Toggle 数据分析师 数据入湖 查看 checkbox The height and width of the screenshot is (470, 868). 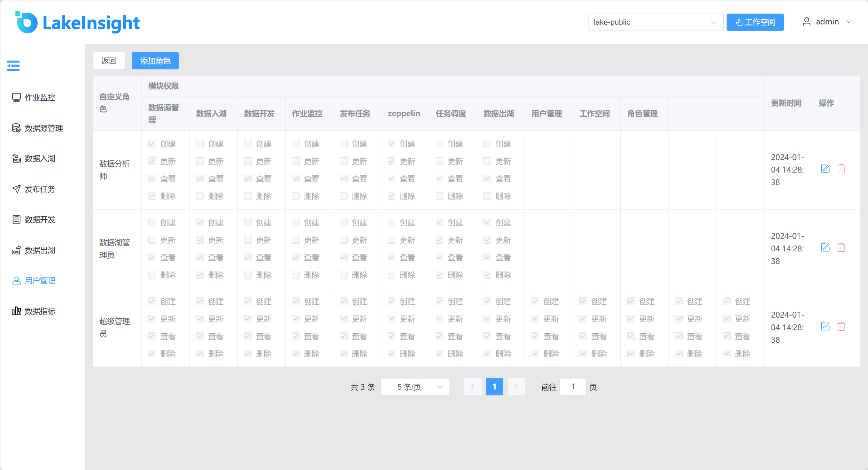coord(200,179)
